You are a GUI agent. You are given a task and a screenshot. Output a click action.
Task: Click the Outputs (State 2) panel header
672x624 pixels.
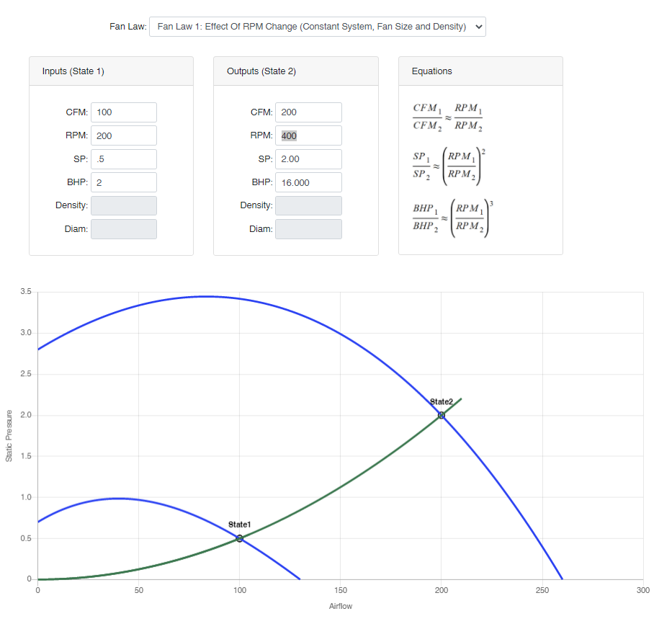[x=295, y=71]
